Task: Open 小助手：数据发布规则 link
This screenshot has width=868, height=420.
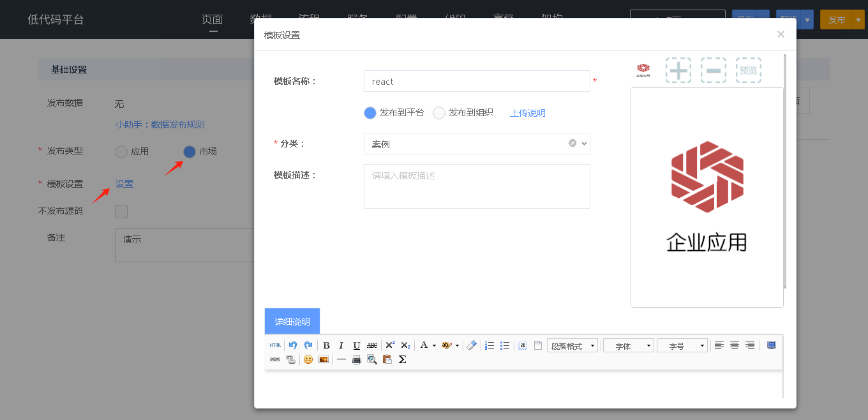Action: (160, 124)
